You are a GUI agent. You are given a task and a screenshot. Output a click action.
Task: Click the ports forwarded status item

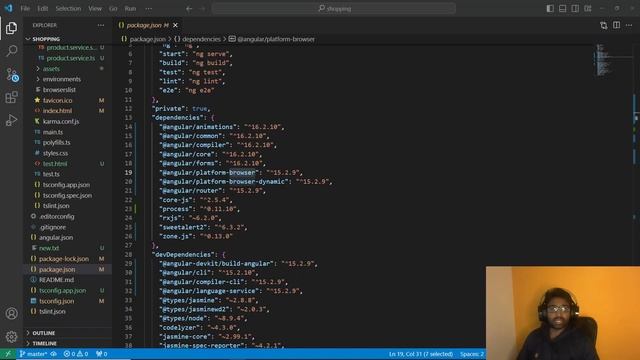pyautogui.click(x=101, y=354)
